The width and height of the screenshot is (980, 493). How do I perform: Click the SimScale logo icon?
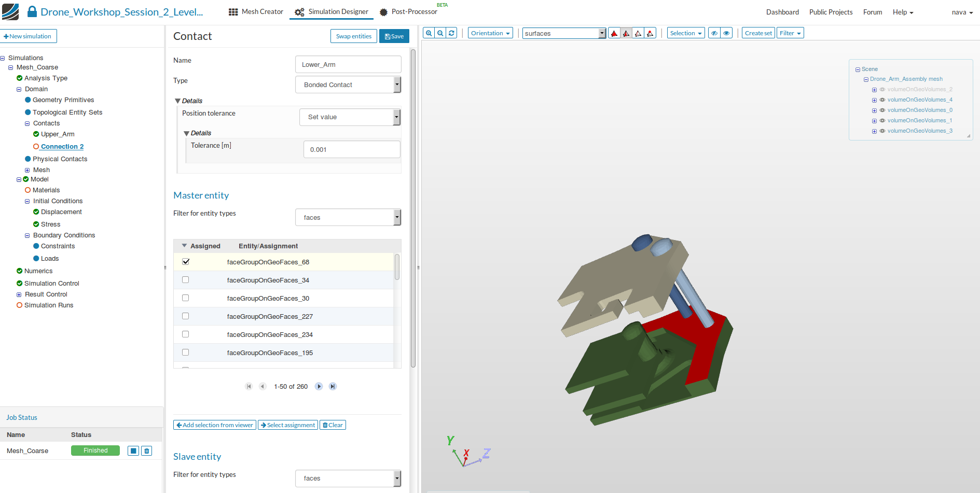click(10, 12)
